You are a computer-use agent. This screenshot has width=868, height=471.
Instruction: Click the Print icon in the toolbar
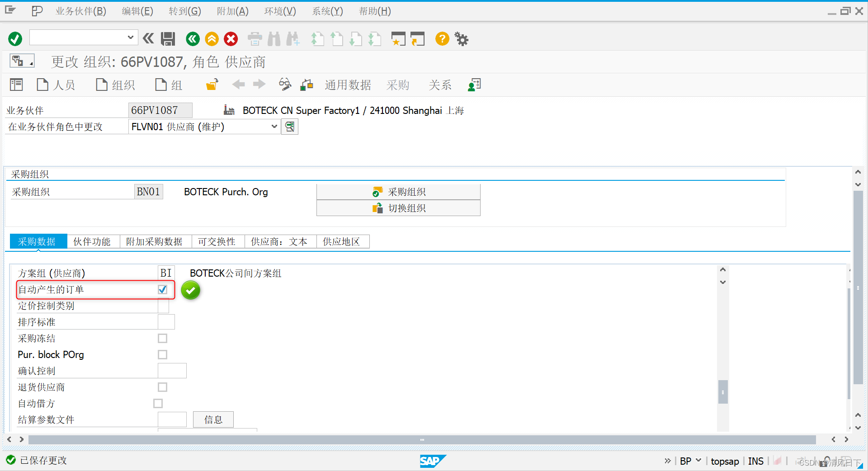pos(255,39)
